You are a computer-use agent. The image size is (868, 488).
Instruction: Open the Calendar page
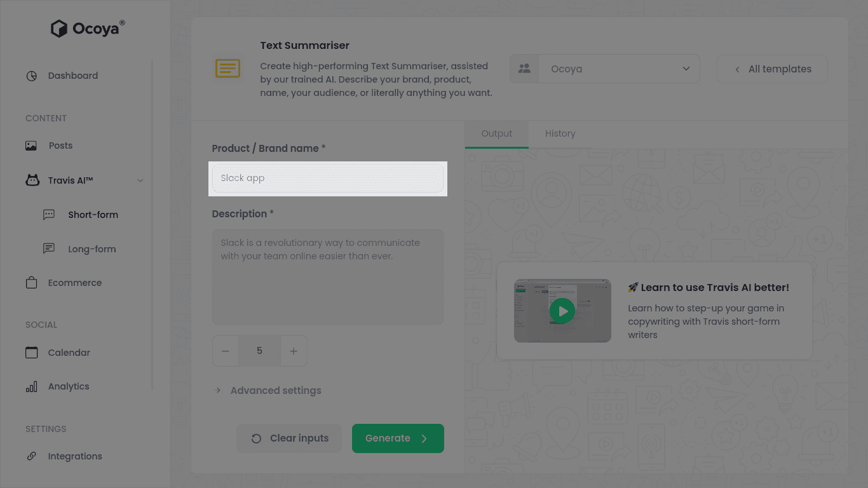(x=69, y=353)
